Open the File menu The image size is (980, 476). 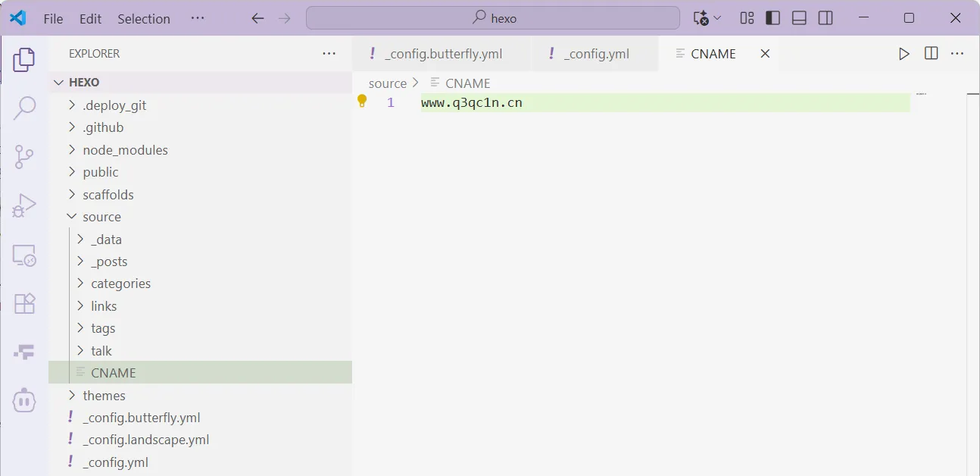[x=53, y=19]
